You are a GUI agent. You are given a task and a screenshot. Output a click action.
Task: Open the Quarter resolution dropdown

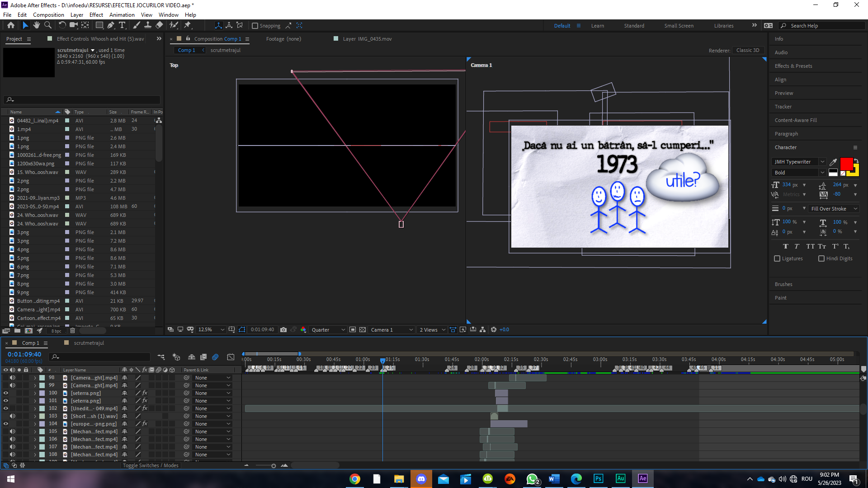point(328,330)
